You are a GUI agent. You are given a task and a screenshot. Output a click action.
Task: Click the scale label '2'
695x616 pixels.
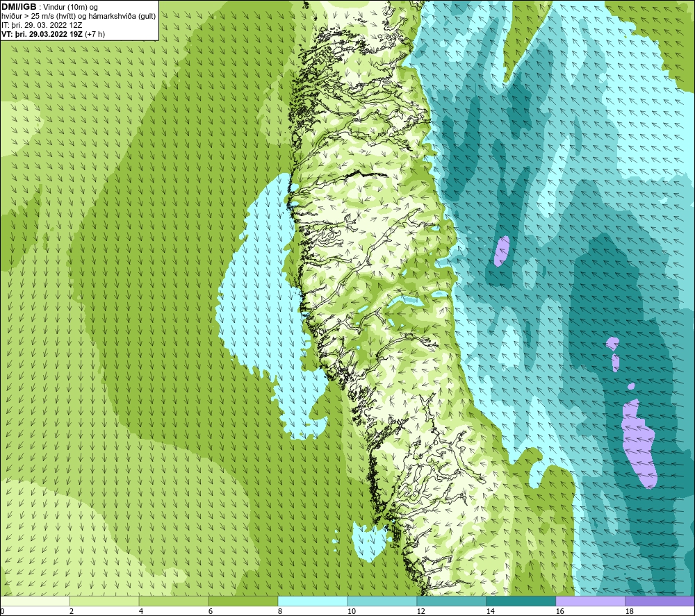tap(72, 611)
